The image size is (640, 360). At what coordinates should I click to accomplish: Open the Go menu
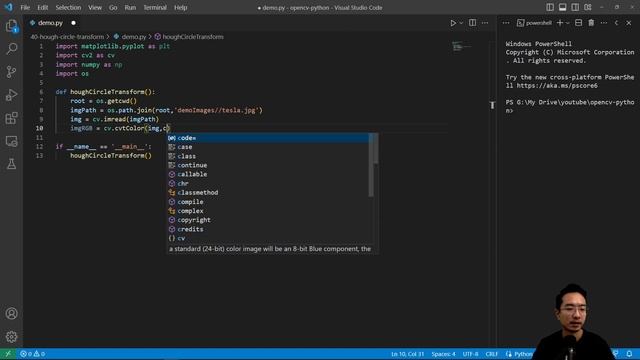tap(113, 7)
